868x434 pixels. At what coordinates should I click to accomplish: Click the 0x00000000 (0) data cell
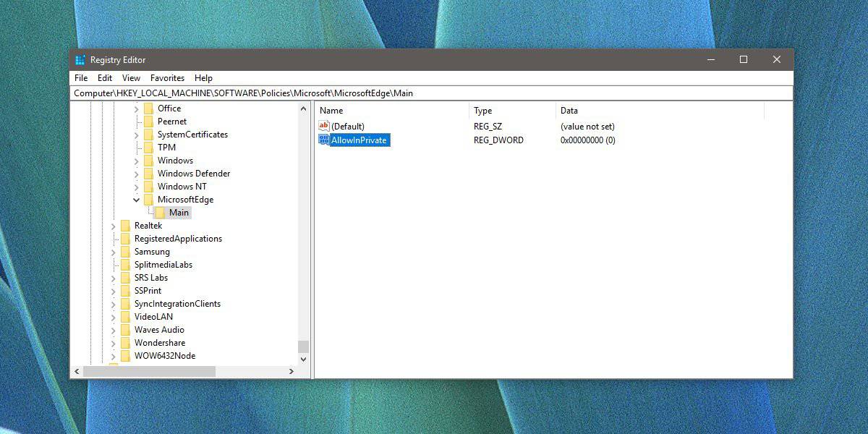click(x=588, y=140)
